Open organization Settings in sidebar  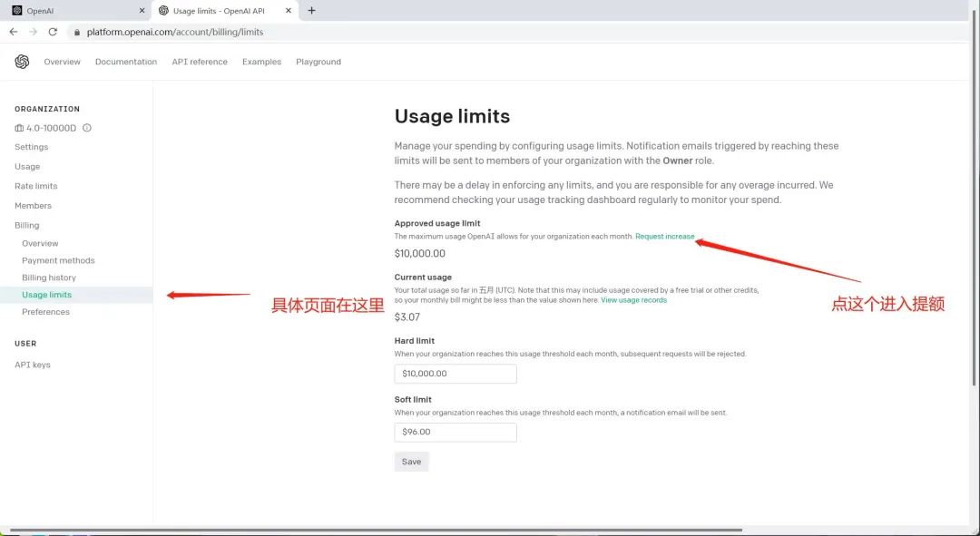click(x=31, y=147)
